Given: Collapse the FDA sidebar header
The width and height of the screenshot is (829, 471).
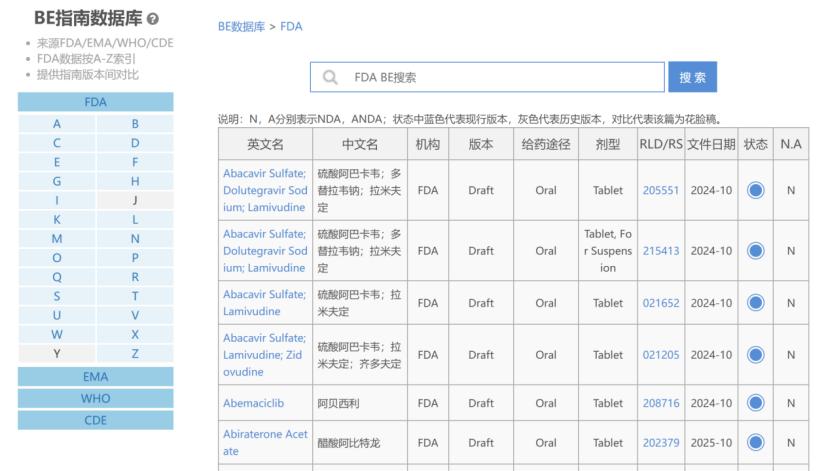Looking at the screenshot, I should 95,102.
